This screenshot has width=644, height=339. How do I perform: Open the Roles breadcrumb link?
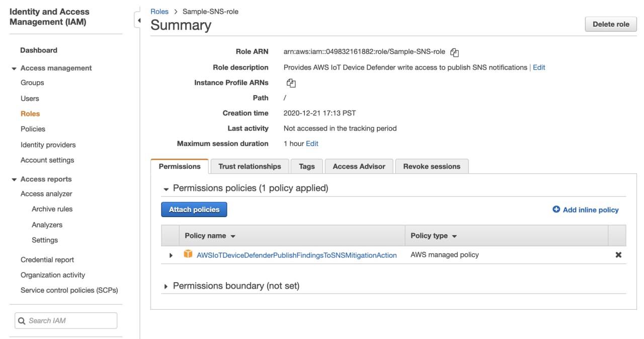point(159,11)
